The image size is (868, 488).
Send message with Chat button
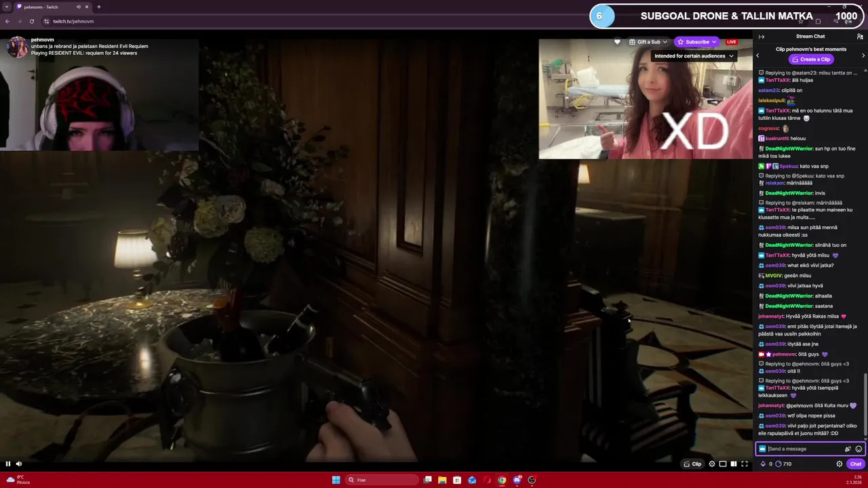coord(856,464)
